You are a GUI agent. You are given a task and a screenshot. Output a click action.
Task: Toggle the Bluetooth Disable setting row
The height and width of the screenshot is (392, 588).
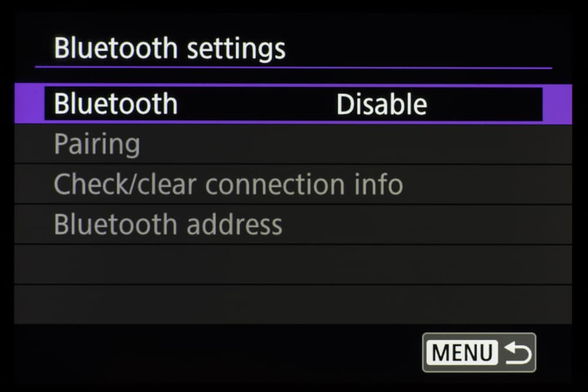293,104
